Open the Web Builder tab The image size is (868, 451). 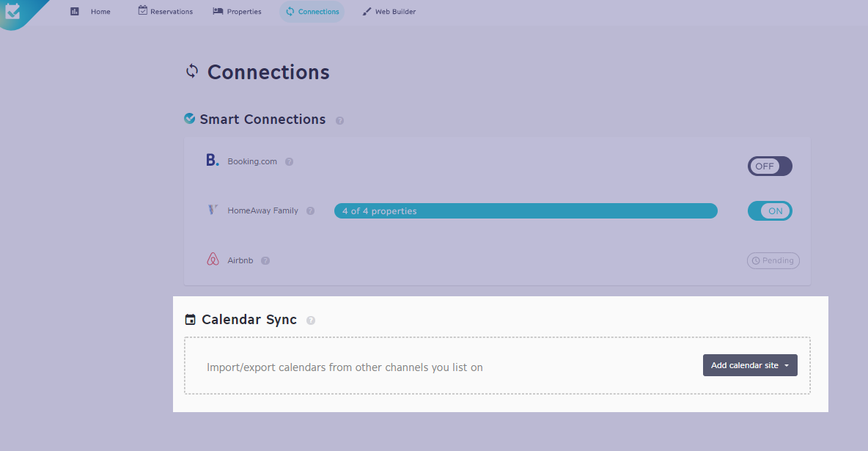point(389,12)
